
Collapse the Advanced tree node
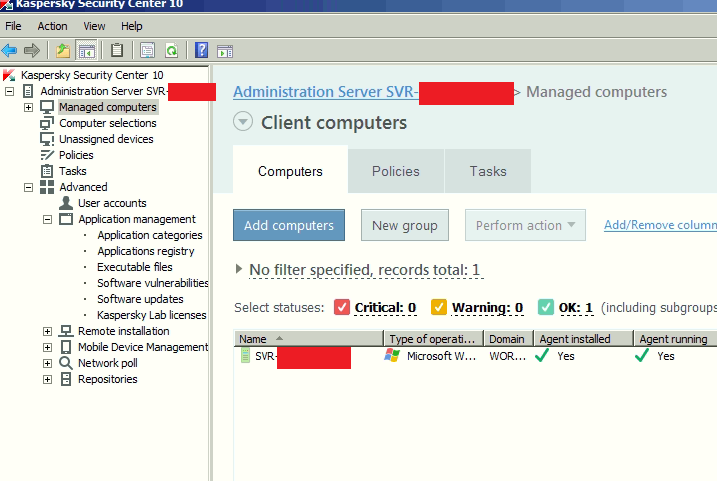click(x=28, y=187)
